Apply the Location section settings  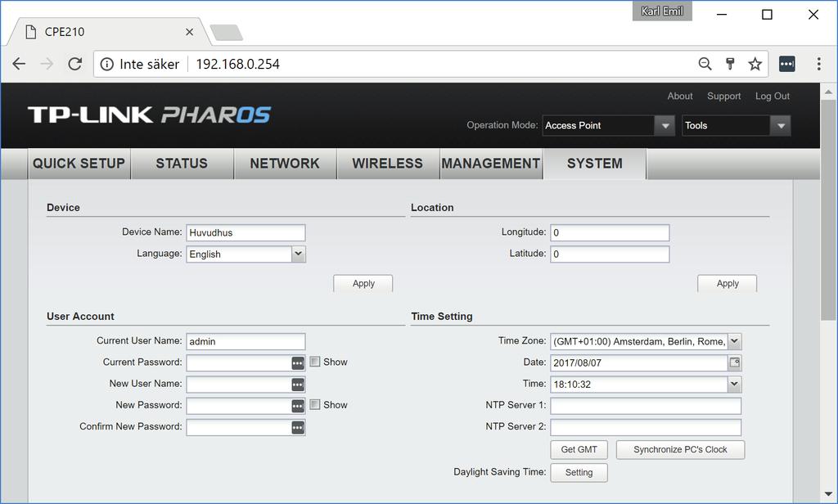(x=728, y=284)
